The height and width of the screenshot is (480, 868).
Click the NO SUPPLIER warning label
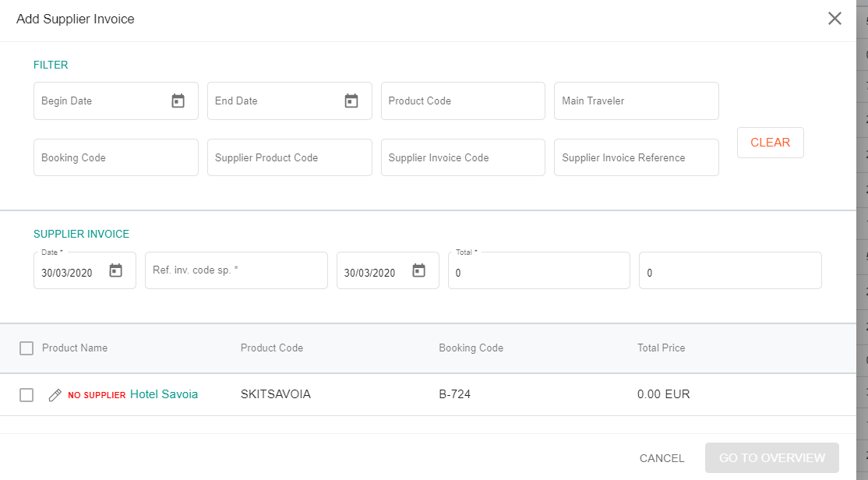(97, 395)
